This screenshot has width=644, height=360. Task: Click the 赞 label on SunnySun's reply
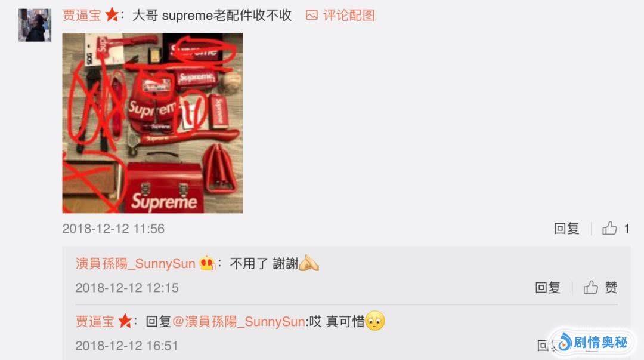pos(611,287)
